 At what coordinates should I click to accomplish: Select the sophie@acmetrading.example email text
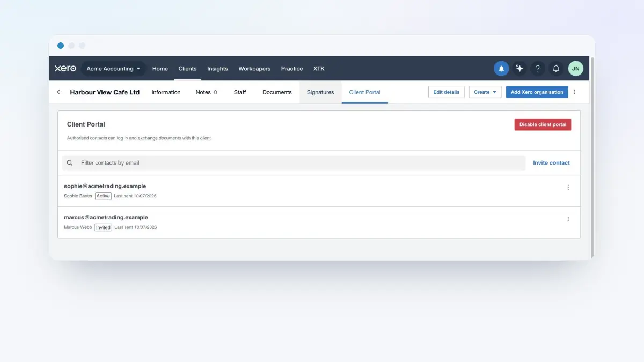click(105, 186)
